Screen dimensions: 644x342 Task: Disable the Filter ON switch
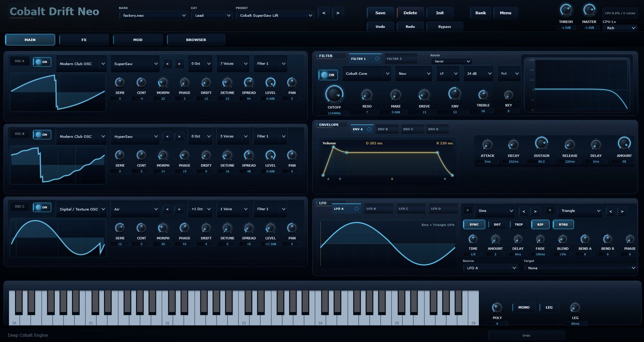328,75
